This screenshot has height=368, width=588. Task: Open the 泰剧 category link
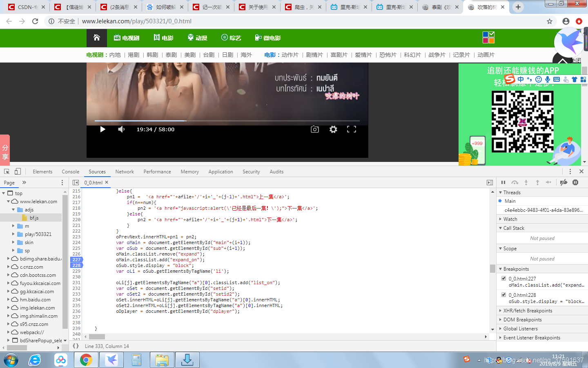pyautogui.click(x=171, y=54)
